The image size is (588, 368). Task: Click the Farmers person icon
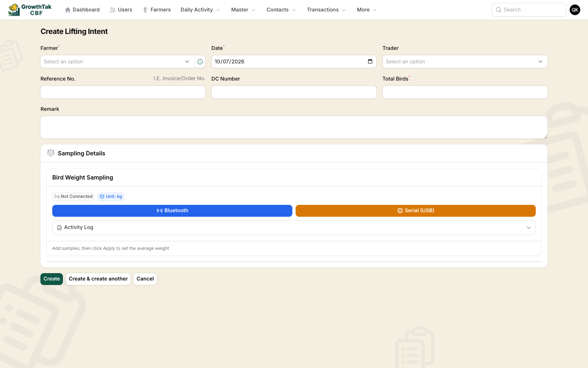tap(145, 10)
